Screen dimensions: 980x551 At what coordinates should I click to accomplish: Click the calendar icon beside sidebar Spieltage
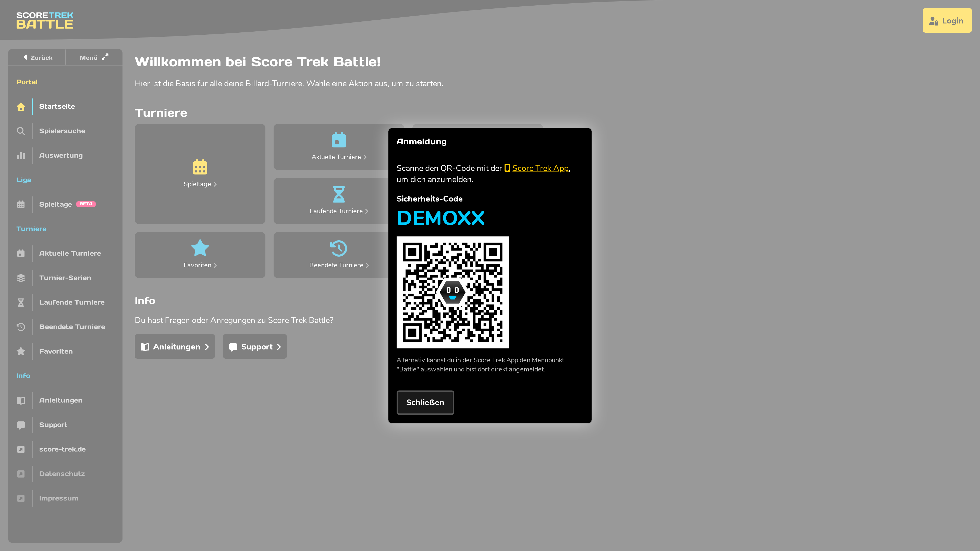coord(21,205)
